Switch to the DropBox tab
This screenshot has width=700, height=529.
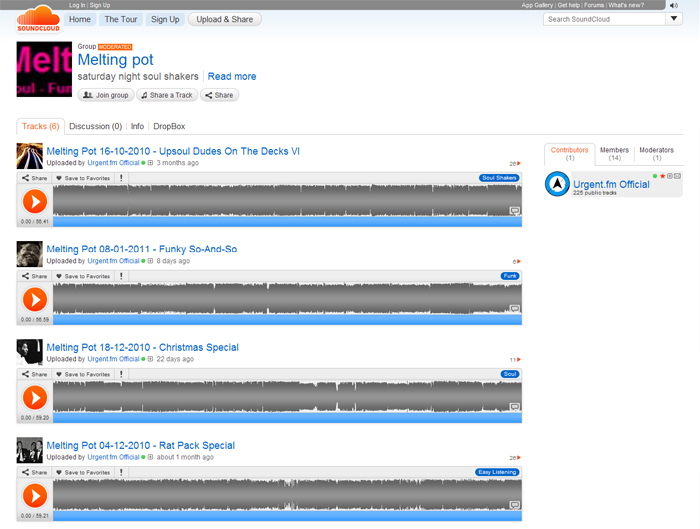[169, 126]
